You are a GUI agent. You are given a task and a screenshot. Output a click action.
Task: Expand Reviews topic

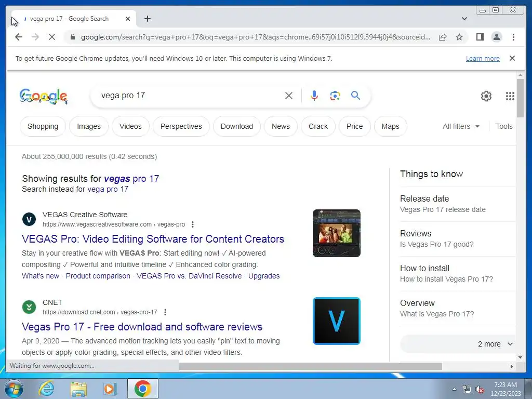(x=457, y=239)
